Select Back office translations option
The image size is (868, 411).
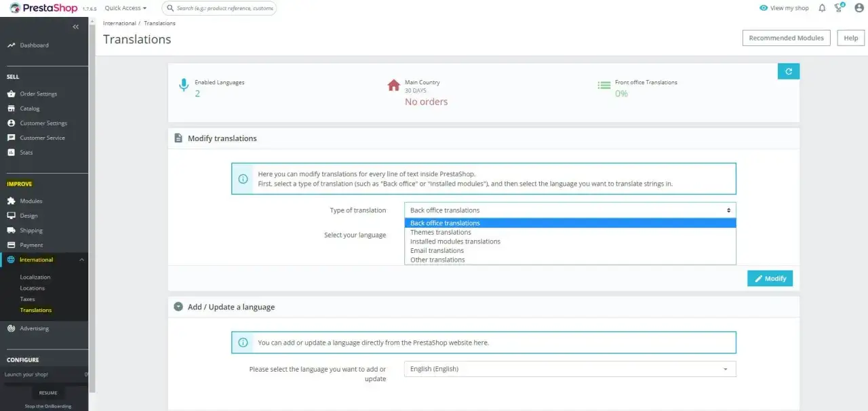[x=570, y=223]
